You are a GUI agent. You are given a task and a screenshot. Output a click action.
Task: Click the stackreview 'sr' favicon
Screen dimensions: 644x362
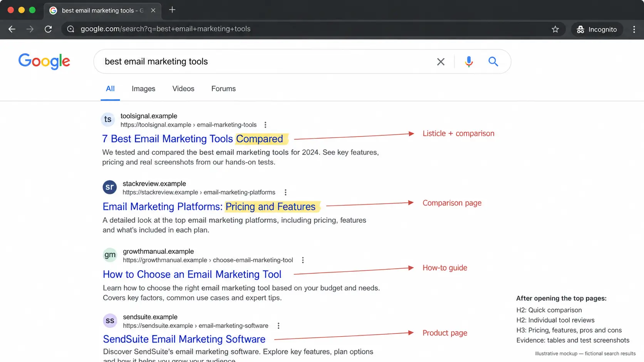(x=110, y=187)
